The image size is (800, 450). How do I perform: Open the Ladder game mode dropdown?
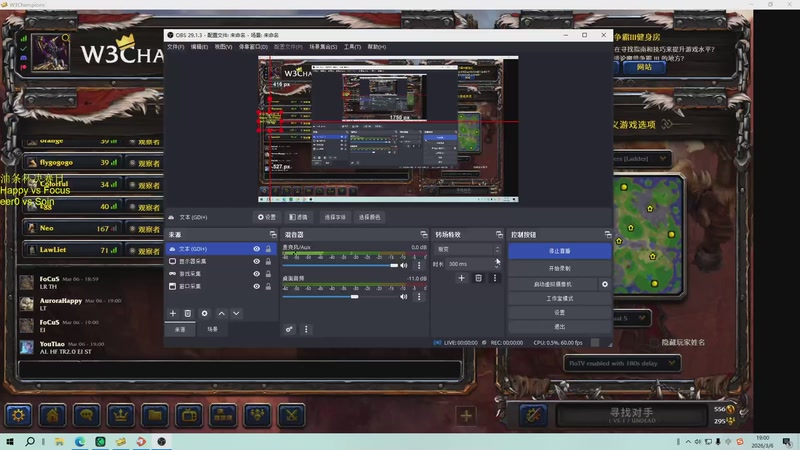pyautogui.click(x=640, y=159)
